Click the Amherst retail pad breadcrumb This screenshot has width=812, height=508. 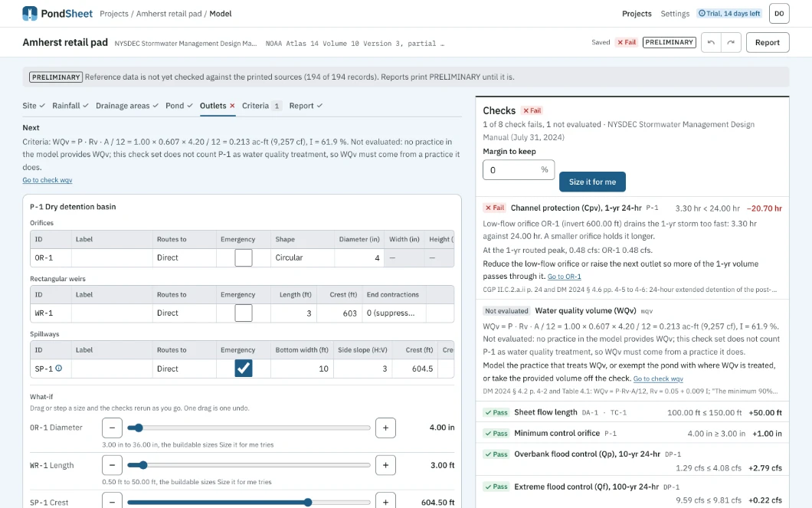[169, 14]
